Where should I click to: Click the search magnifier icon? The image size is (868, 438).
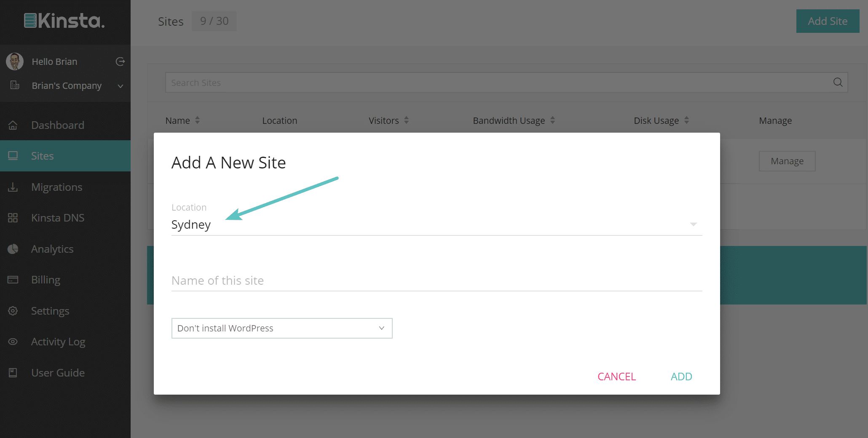(838, 83)
